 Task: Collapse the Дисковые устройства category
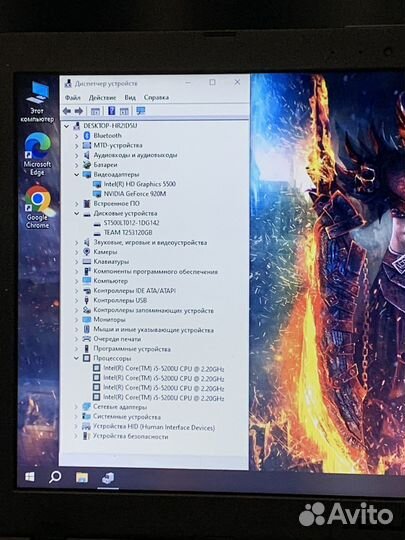76,214
